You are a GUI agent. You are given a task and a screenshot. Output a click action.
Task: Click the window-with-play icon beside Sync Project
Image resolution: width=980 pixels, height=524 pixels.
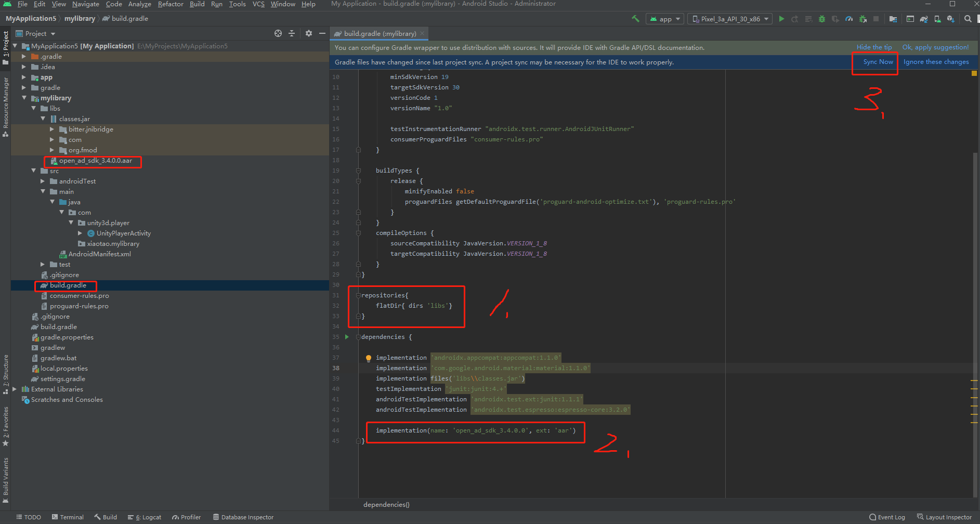[910, 19]
